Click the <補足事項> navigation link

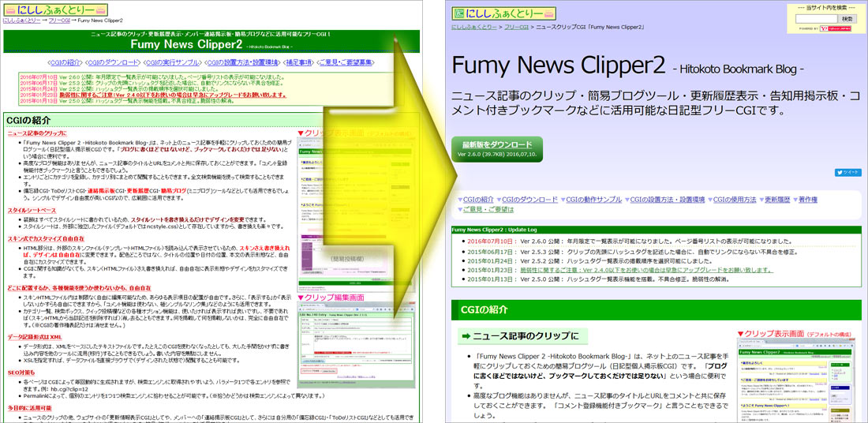click(299, 62)
